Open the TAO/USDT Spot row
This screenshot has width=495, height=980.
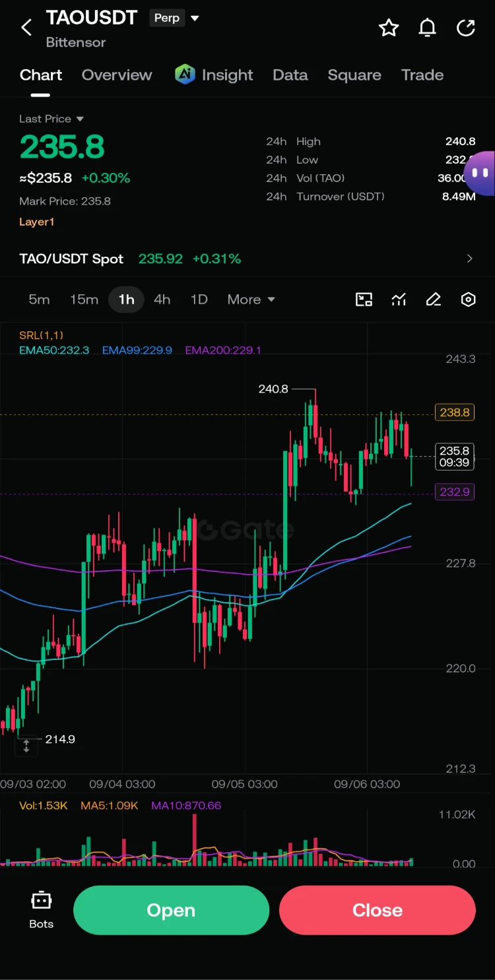coord(247,259)
